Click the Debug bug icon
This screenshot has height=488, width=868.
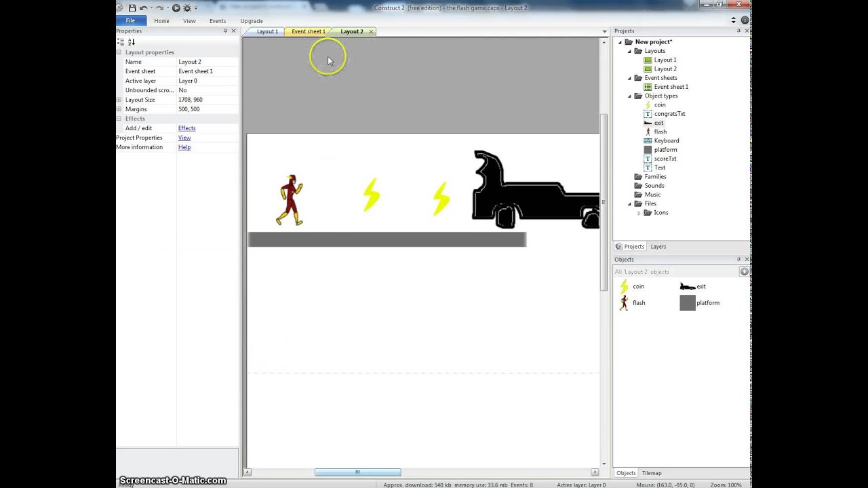187,8
